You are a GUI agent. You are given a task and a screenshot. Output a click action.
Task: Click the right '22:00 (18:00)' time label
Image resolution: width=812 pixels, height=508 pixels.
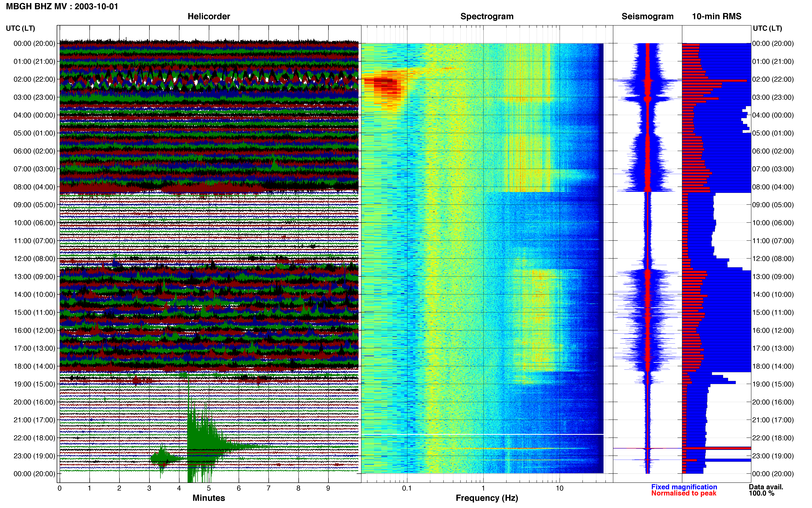pyautogui.click(x=773, y=438)
